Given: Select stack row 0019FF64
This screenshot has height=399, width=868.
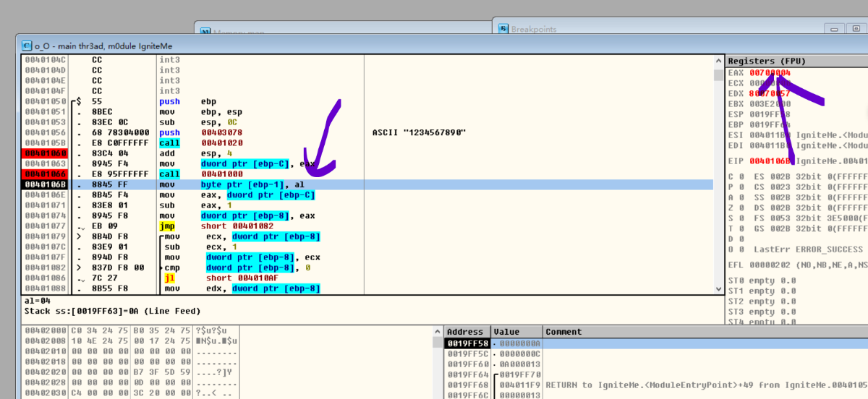Looking at the screenshot, I should point(656,374).
